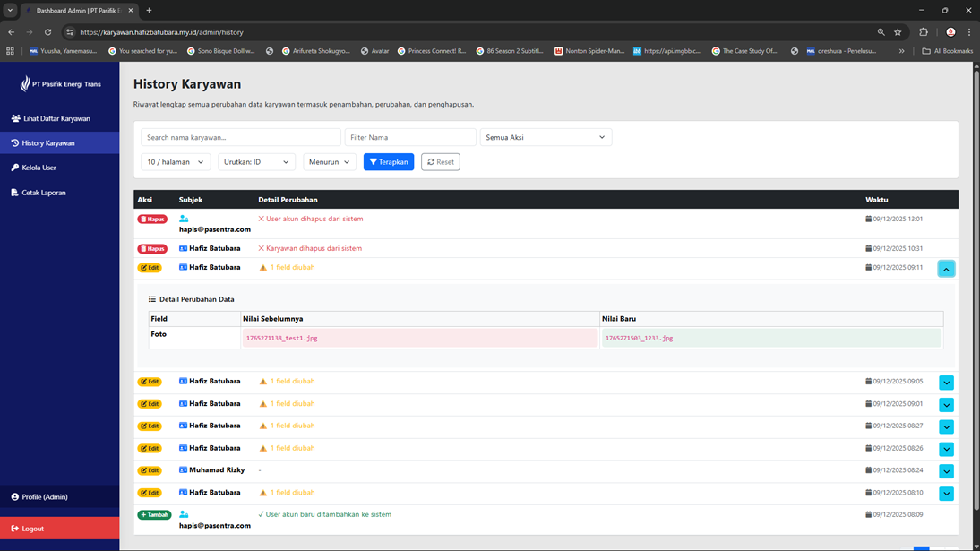980x551 pixels.
Task: Open the Apps grid in bookmarks bar
Action: 10,51
